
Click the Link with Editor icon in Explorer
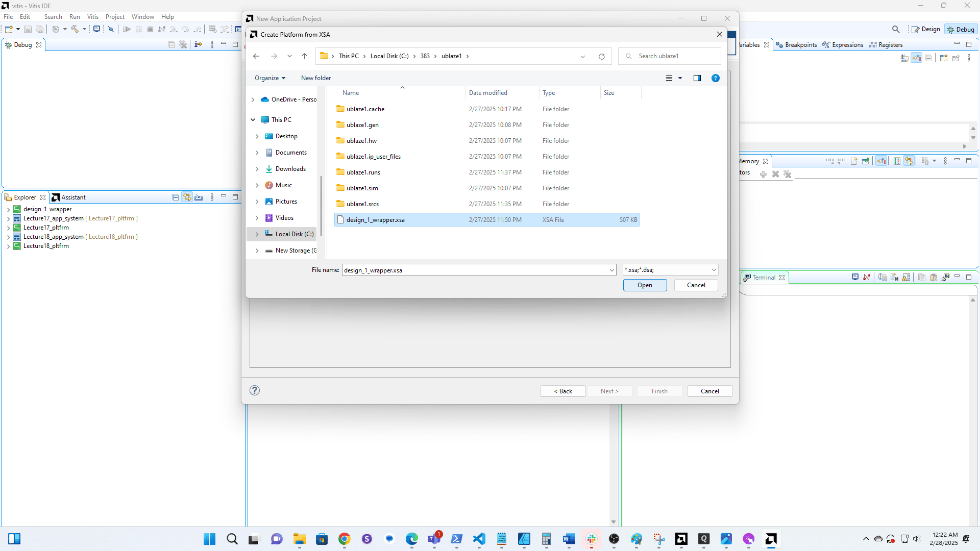187,197
